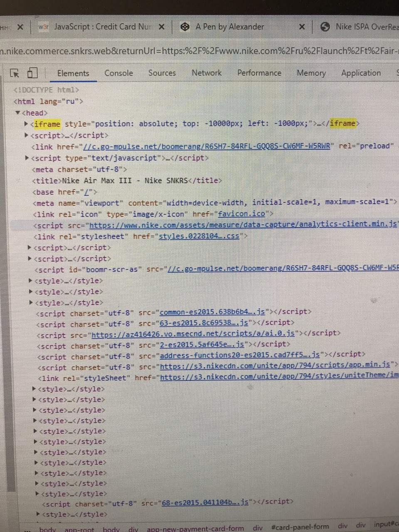Select app-new-payment-card-form in breadcrumb bar
The height and width of the screenshot is (532, 399).
click(195, 529)
